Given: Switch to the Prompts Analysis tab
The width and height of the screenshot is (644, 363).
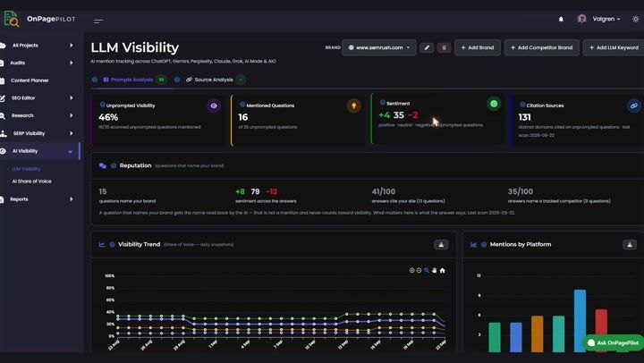Looking at the screenshot, I should point(131,80).
